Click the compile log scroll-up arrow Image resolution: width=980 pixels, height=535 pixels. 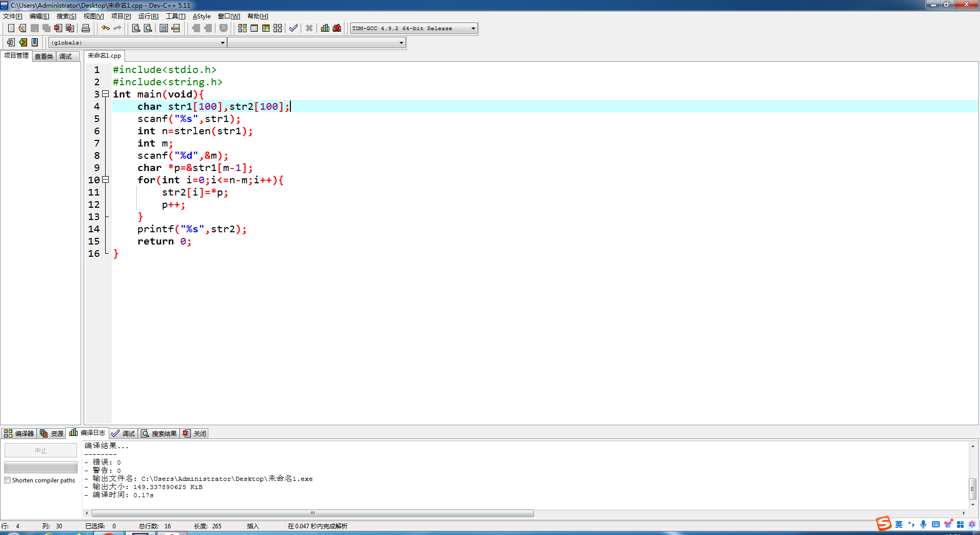coord(973,446)
